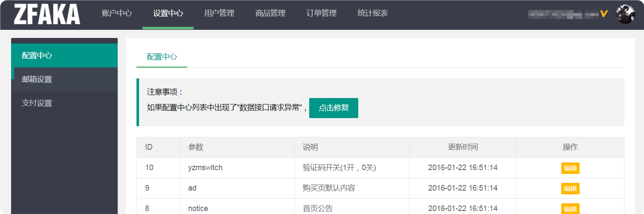
Task: Click the ID column header
Action: 149,147
